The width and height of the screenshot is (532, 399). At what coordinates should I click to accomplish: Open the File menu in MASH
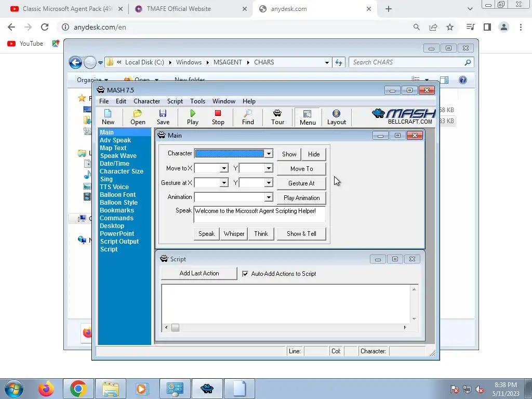[x=104, y=101]
